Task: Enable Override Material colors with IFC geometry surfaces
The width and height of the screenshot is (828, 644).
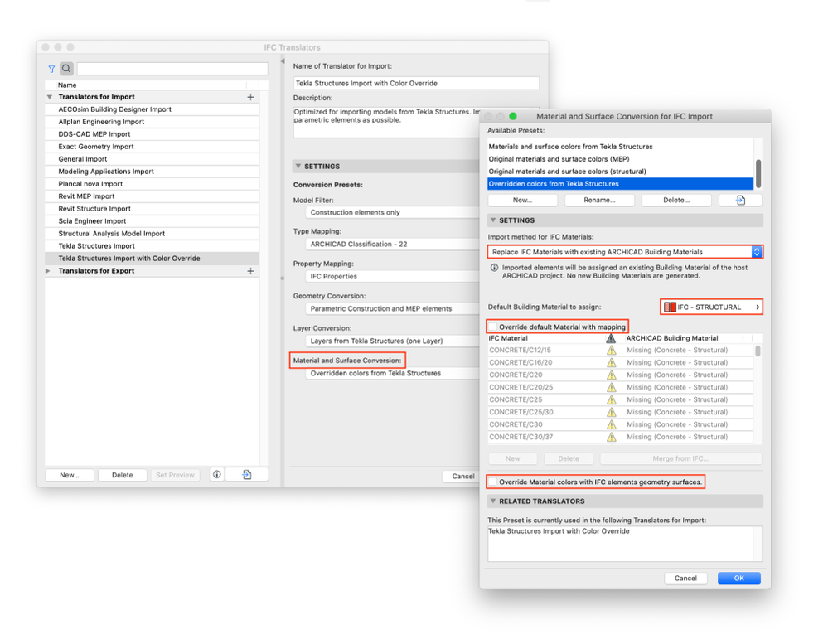Action: pos(492,482)
